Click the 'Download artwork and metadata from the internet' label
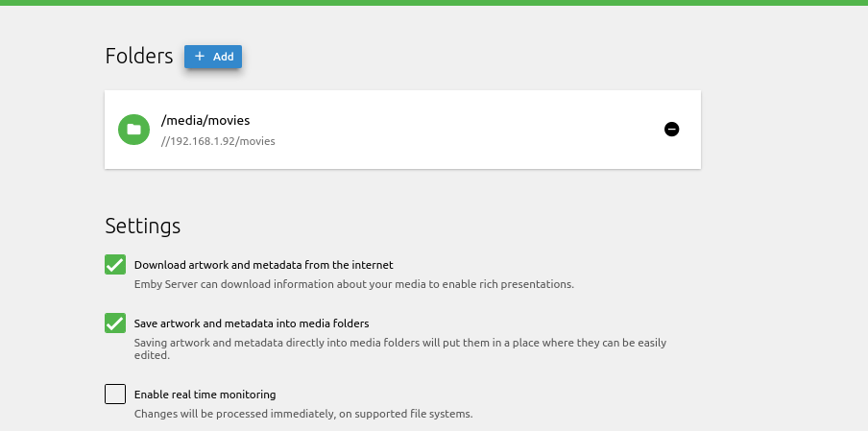The width and height of the screenshot is (868, 431). [264, 265]
